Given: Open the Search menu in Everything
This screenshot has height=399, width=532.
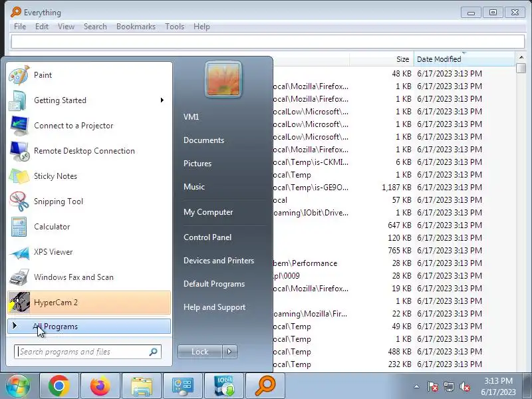Looking at the screenshot, I should tap(95, 27).
